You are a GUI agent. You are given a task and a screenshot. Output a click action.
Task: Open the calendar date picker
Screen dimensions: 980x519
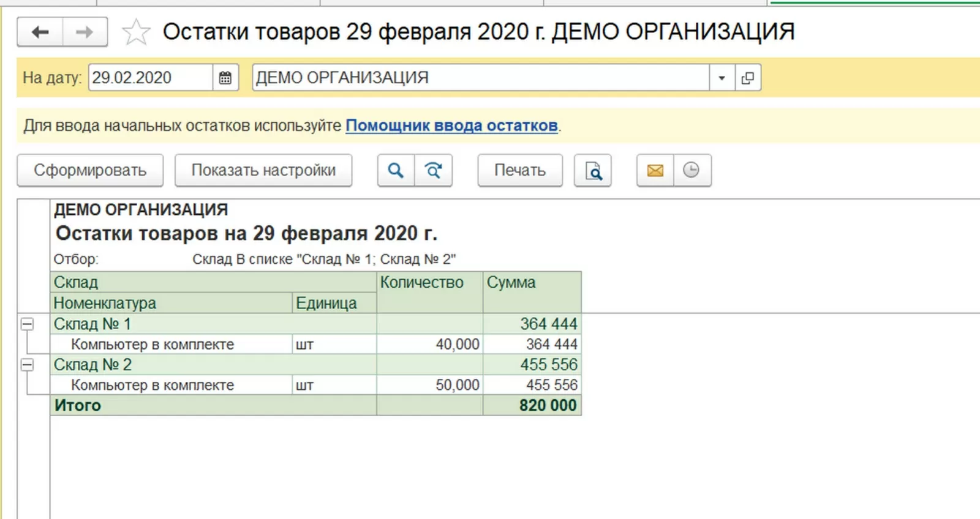point(225,78)
